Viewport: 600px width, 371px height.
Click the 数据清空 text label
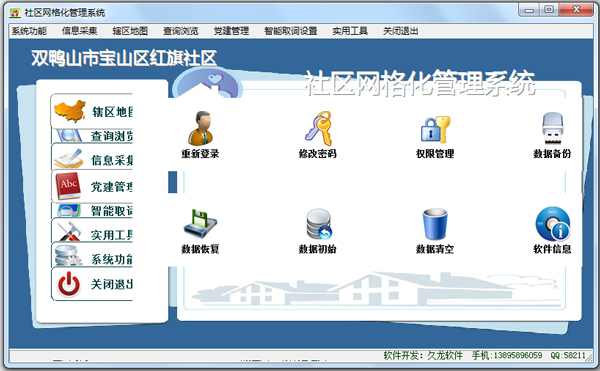coord(435,249)
